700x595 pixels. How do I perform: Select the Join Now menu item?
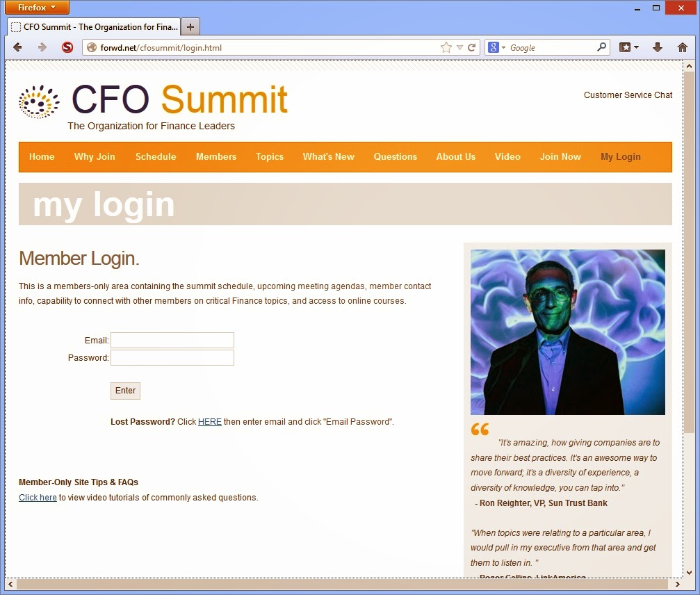click(x=560, y=156)
